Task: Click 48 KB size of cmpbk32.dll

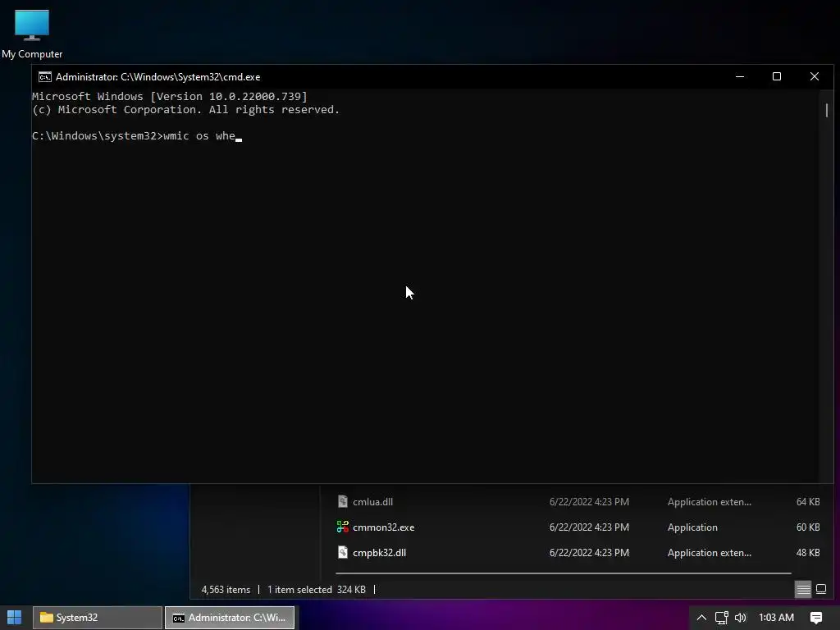Action: pos(808,552)
